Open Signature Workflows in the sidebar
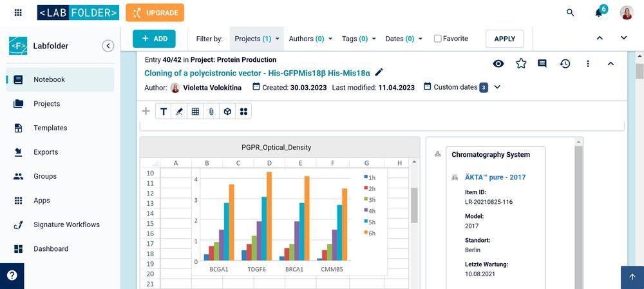The height and width of the screenshot is (289, 644). [66, 224]
